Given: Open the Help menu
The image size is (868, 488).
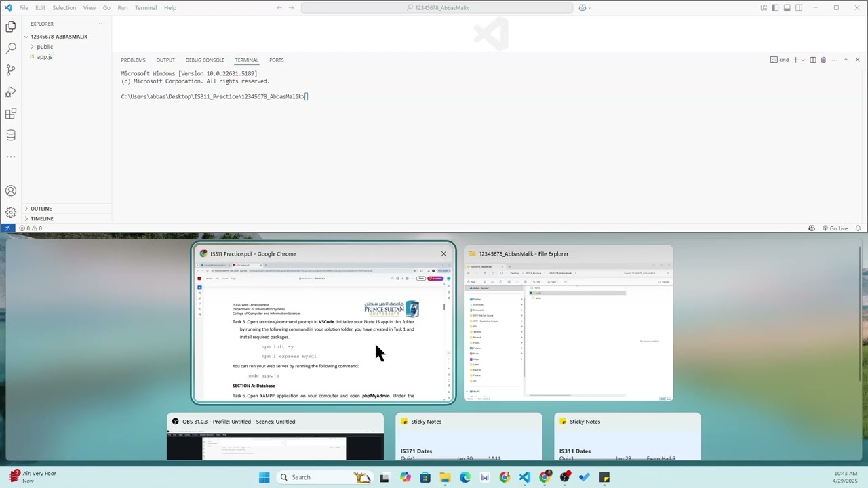Looking at the screenshot, I should (170, 7).
